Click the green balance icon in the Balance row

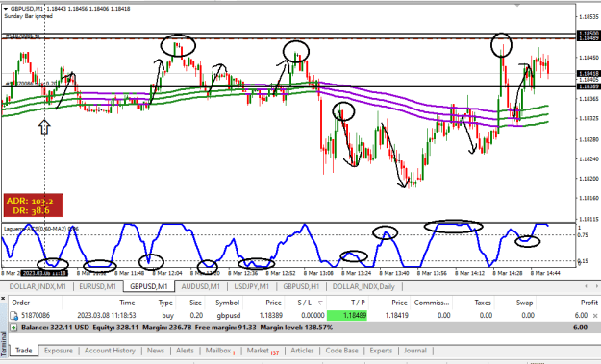(13, 328)
